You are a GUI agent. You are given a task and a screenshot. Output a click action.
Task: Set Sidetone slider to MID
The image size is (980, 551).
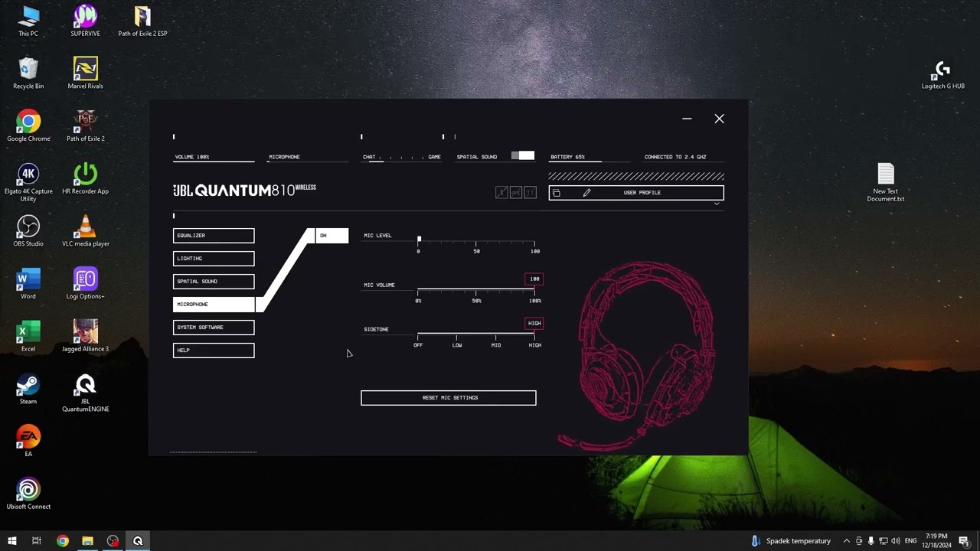tap(496, 335)
